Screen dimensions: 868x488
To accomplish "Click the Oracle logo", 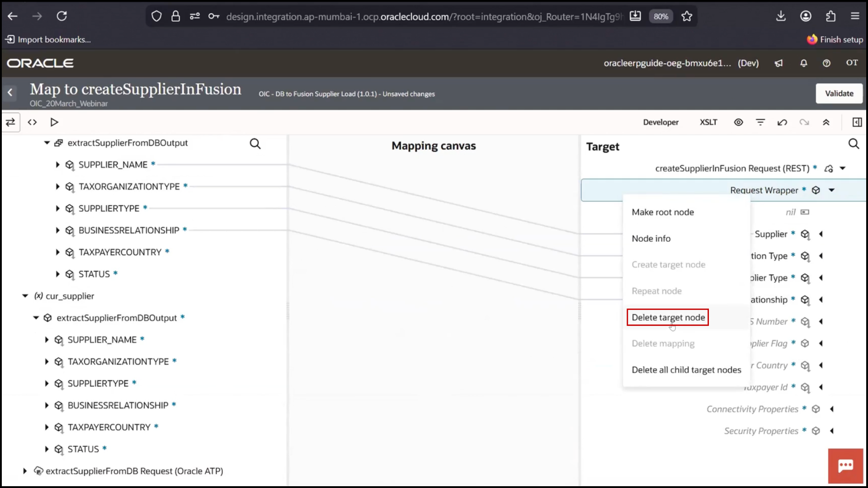I will coord(40,63).
